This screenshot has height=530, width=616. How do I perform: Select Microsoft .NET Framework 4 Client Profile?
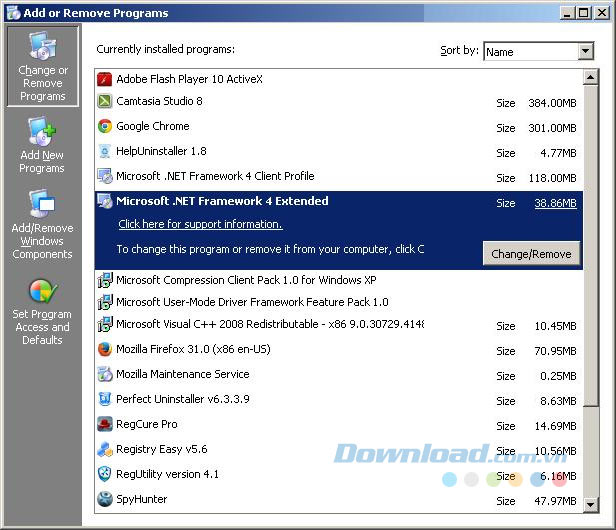tap(215, 176)
